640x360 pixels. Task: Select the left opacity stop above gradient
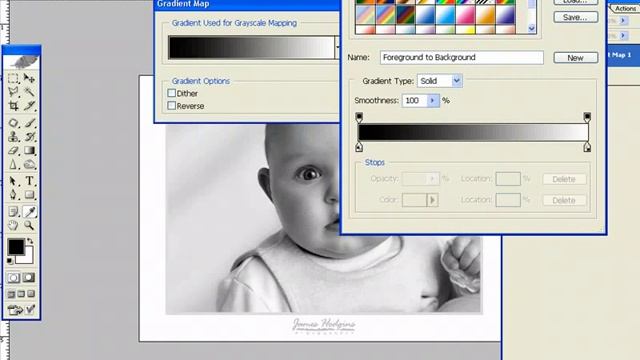click(359, 118)
